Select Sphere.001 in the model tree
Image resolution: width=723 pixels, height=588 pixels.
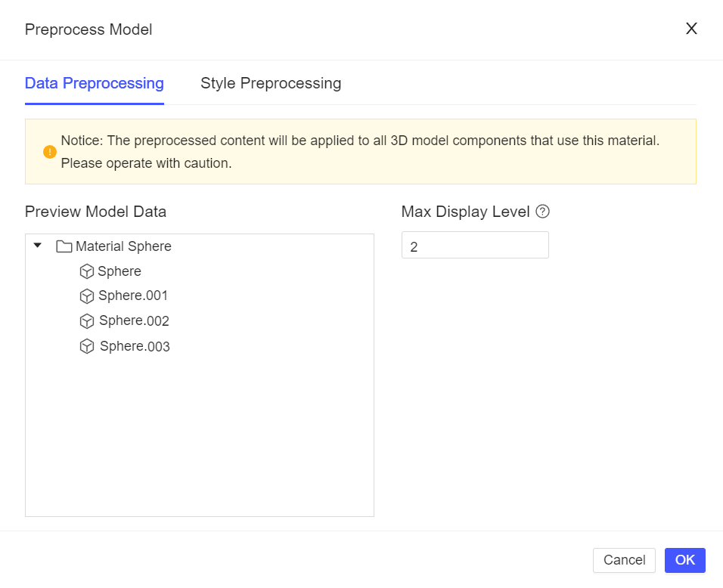[x=132, y=296]
